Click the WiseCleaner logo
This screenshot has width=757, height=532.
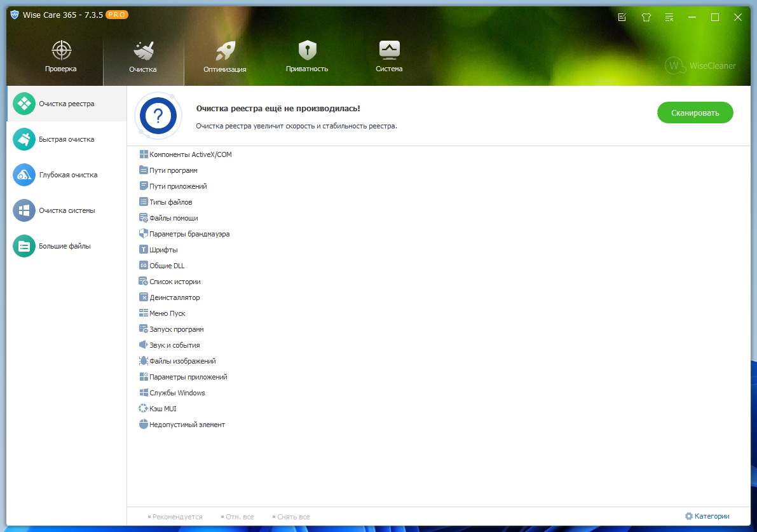(x=700, y=65)
